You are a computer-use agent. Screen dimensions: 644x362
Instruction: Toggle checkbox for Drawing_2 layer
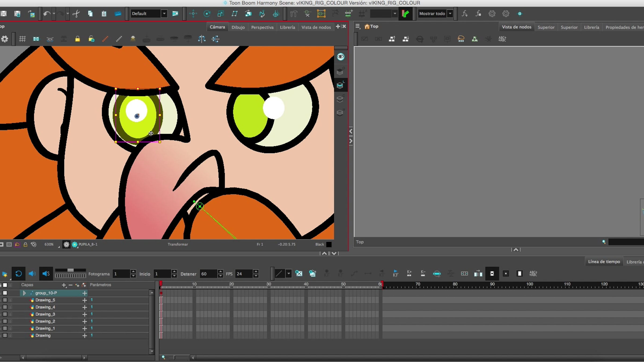tap(5, 321)
